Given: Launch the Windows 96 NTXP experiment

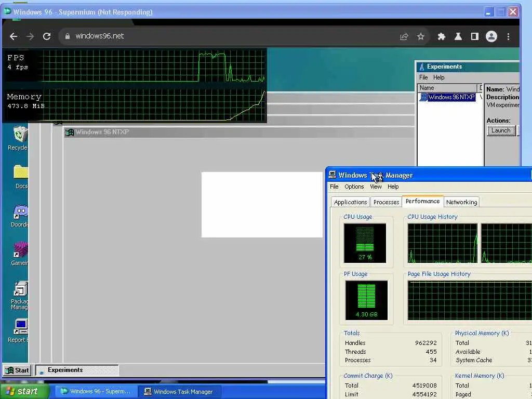Looking at the screenshot, I should 501,130.
